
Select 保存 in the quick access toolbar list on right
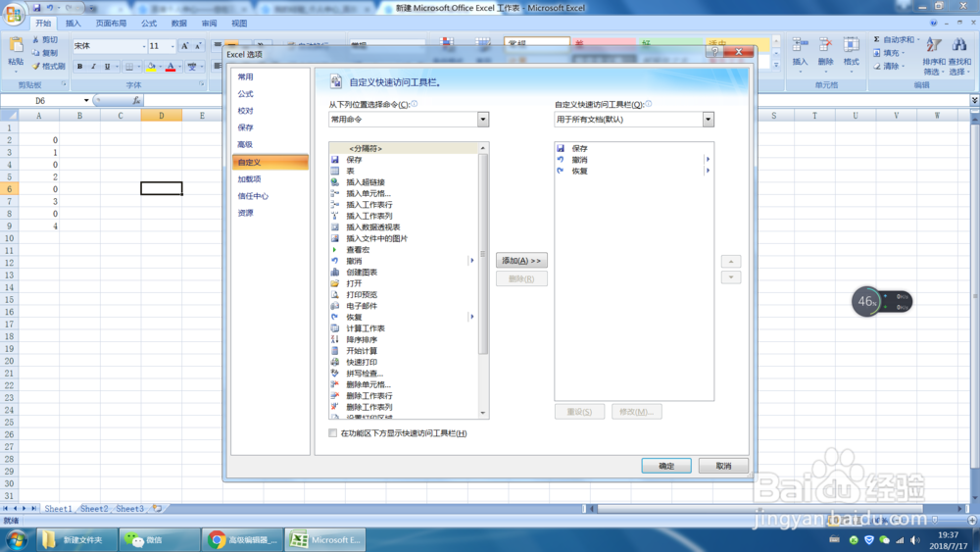tap(633, 148)
